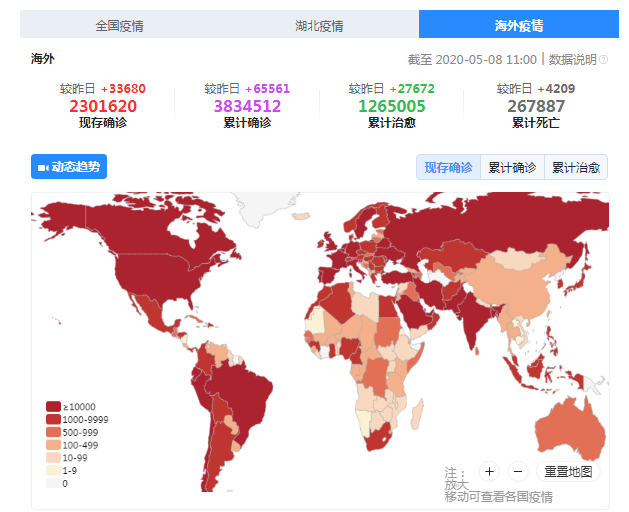Click the 数据说明 link text
This screenshot has height=512, width=629.
(572, 60)
